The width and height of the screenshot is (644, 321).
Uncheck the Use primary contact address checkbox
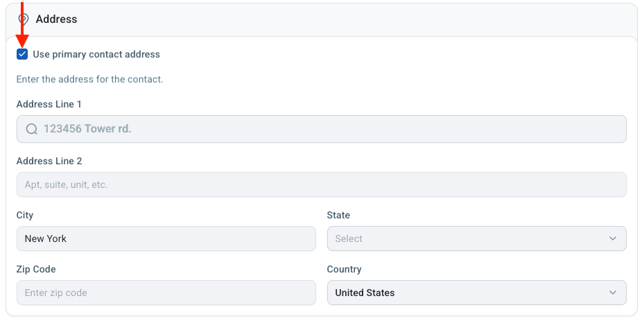tap(22, 54)
